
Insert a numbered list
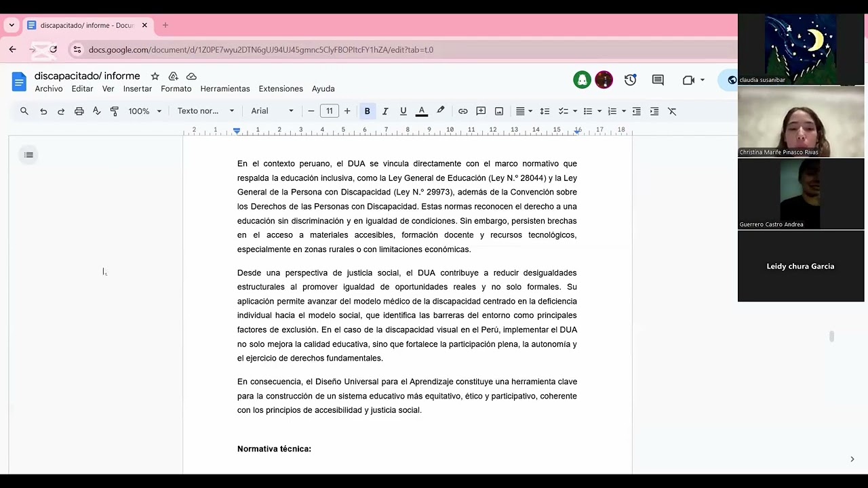612,111
